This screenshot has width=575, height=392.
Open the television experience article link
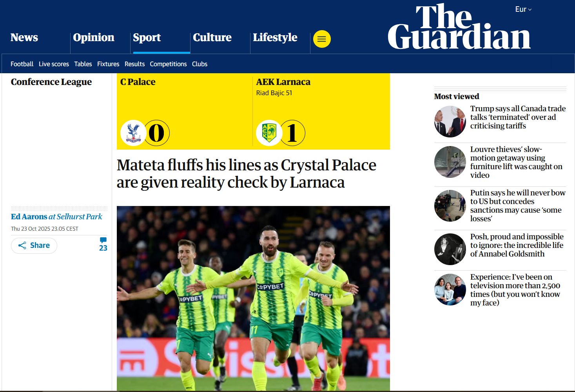point(515,290)
